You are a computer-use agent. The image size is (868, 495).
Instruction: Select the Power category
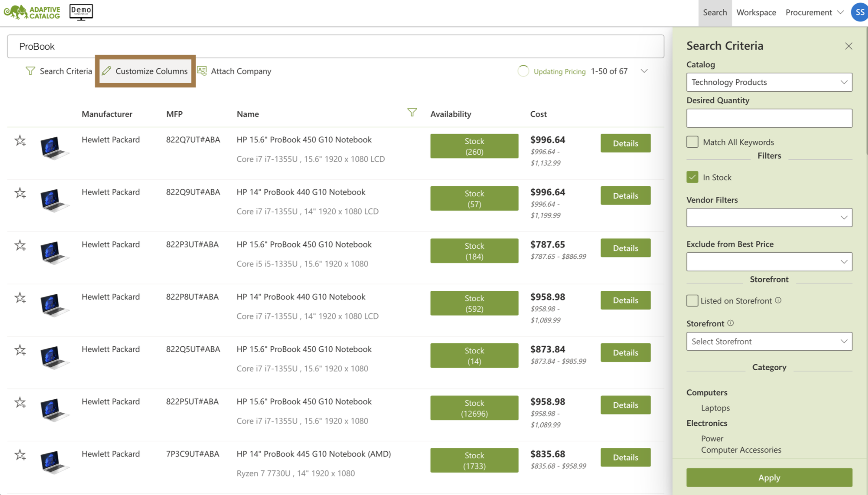pyautogui.click(x=712, y=438)
